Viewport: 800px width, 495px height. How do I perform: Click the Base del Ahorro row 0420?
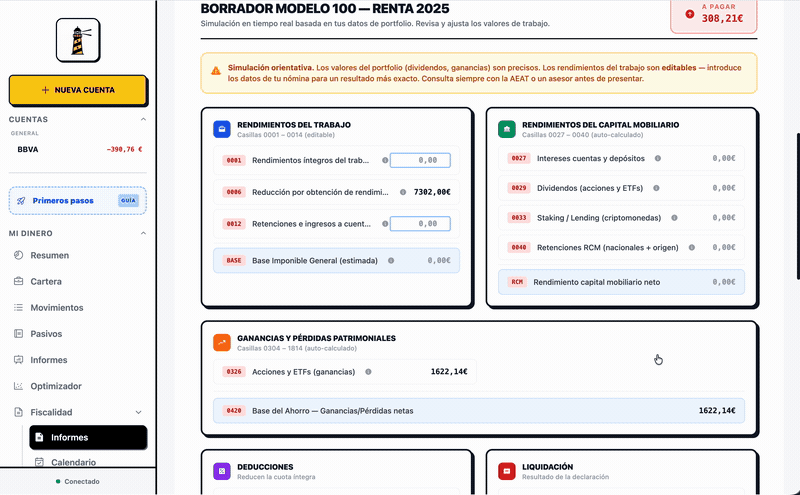(x=479, y=411)
